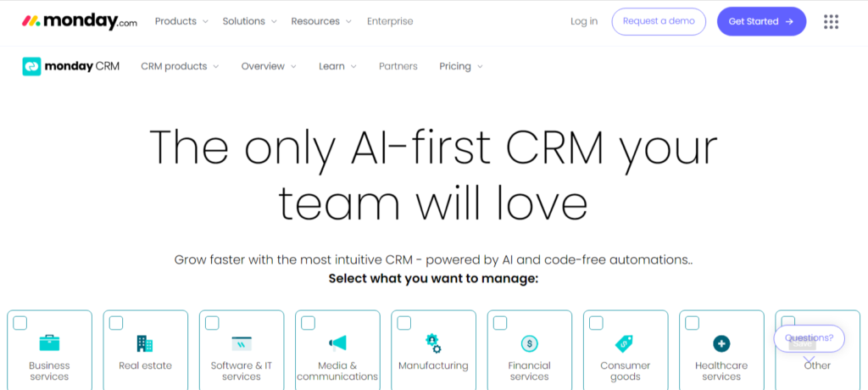Image resolution: width=868 pixels, height=390 pixels.
Task: Open the Partners menu item
Action: point(398,66)
